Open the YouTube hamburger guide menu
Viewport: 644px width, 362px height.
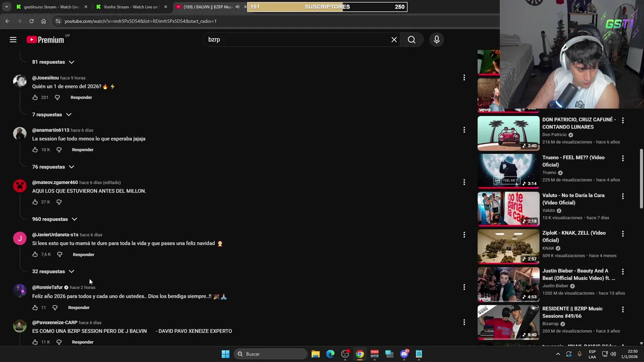click(13, 40)
